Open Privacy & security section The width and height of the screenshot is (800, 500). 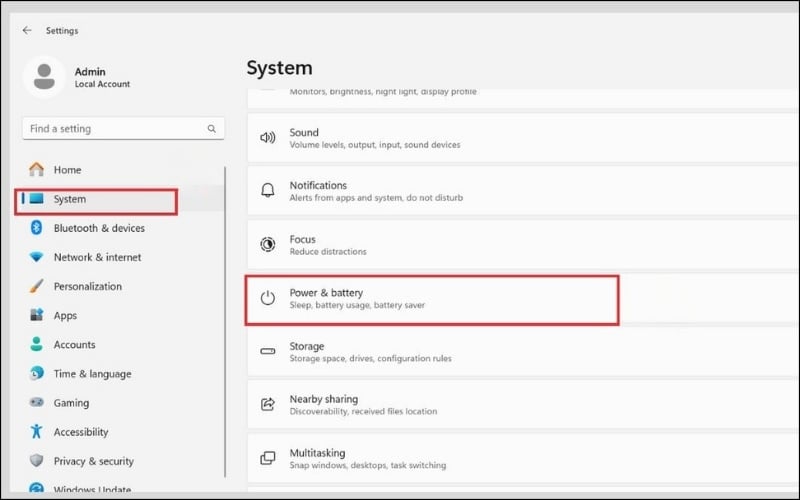(93, 461)
